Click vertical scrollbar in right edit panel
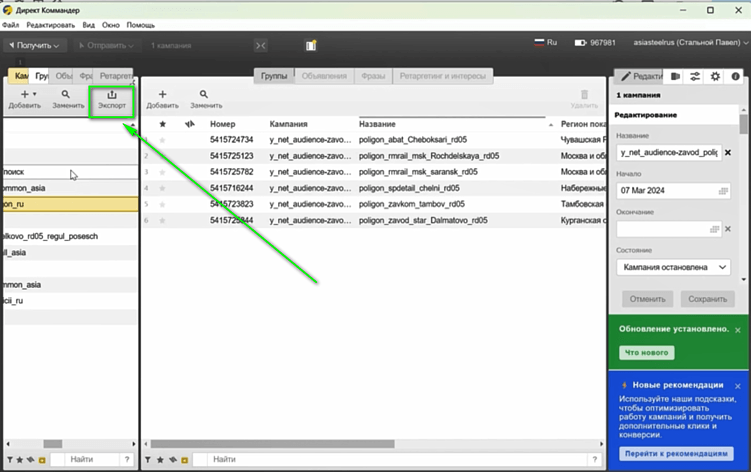Image resolution: width=751 pixels, height=472 pixels. (x=743, y=125)
